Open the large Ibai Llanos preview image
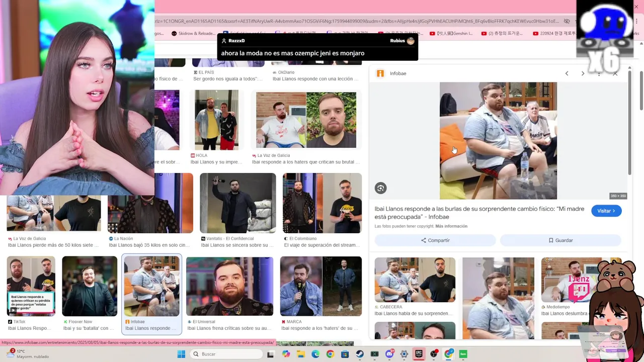This screenshot has height=362, width=644. tap(498, 141)
